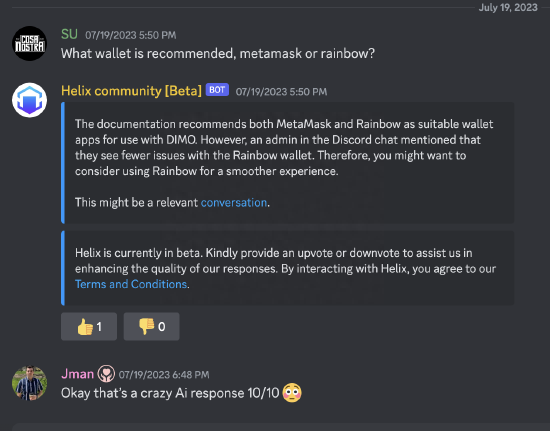Click the thumbs up emoji icon
The height and width of the screenshot is (431, 550).
point(85,326)
